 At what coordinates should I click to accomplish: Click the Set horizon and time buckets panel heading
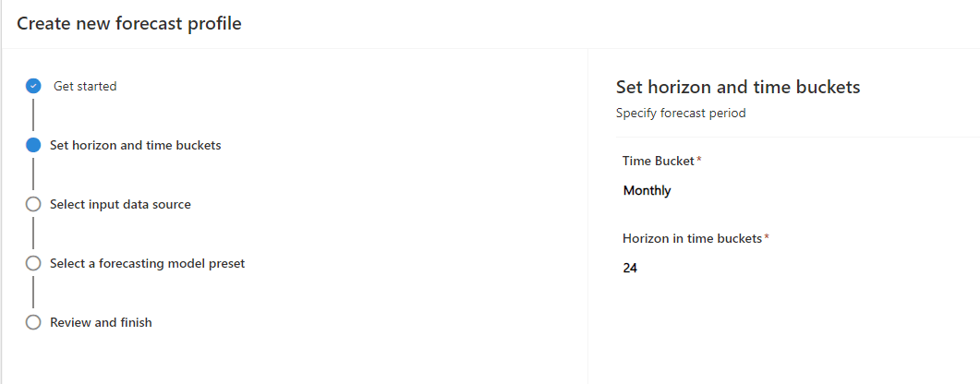point(737,87)
